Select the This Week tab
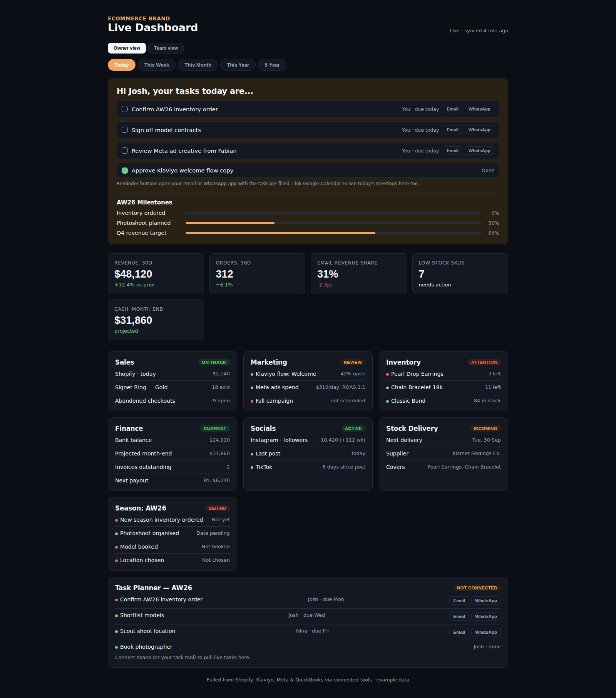Viewport: 616px width, 698px height. click(157, 65)
